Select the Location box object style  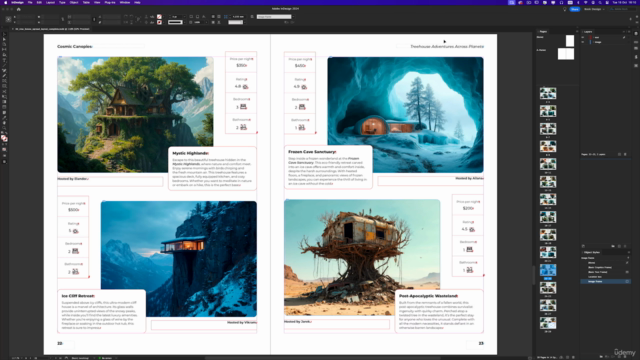click(606, 277)
